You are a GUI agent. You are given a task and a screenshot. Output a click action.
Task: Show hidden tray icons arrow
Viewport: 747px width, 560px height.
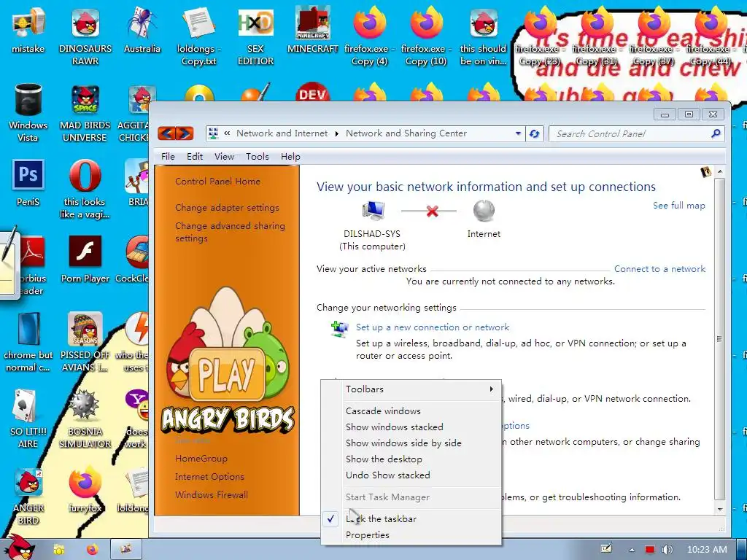tap(632, 550)
